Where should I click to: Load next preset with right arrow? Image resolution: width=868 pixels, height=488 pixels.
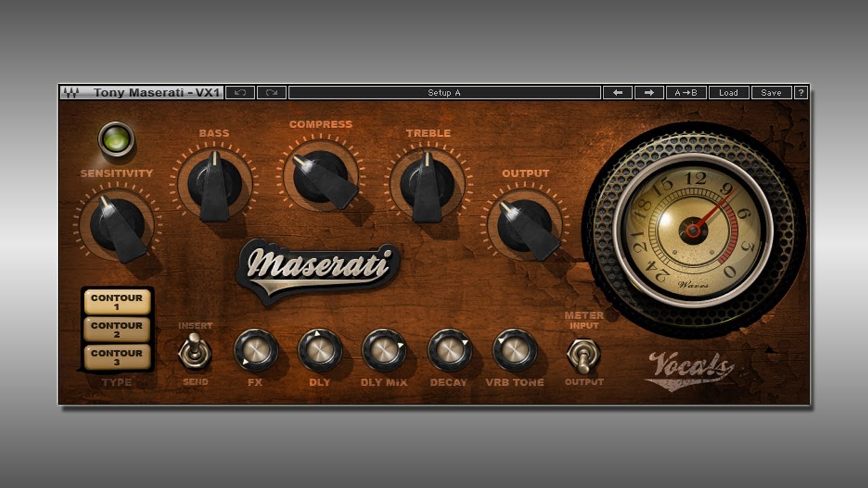coord(649,93)
